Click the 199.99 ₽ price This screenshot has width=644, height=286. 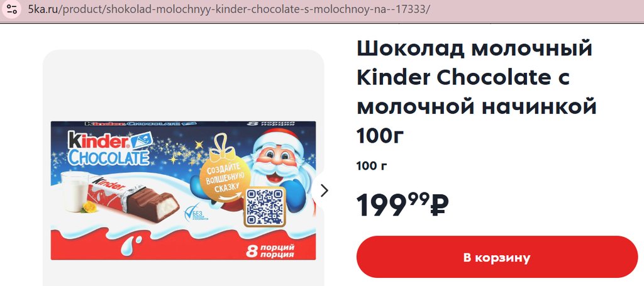click(402, 204)
